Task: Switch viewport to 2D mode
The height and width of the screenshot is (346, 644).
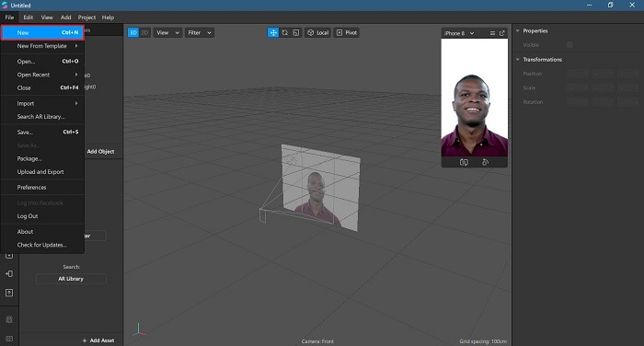Action: (x=144, y=33)
